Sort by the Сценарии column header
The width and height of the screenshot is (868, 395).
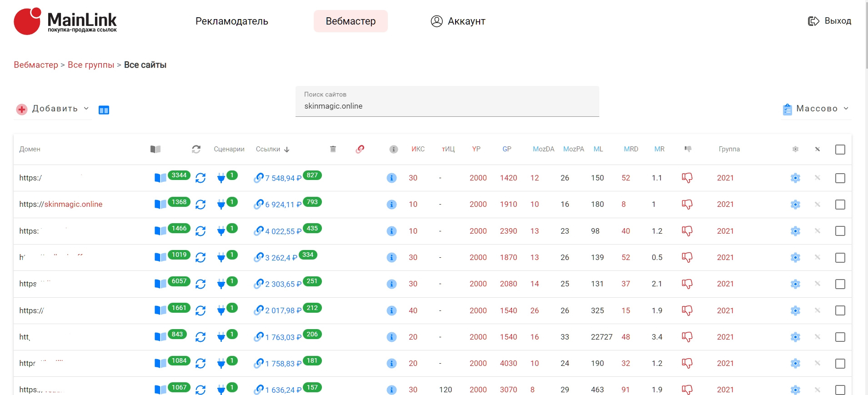(229, 149)
